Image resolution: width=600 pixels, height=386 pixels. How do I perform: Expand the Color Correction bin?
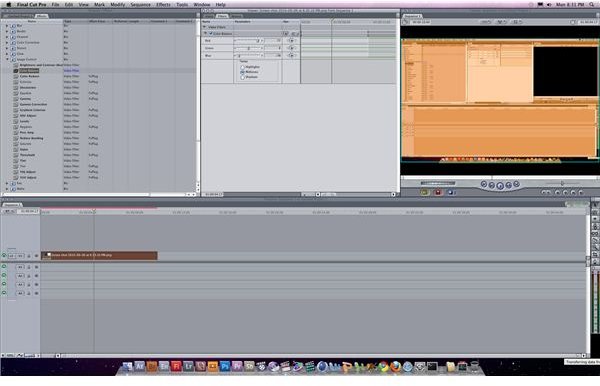point(7,42)
